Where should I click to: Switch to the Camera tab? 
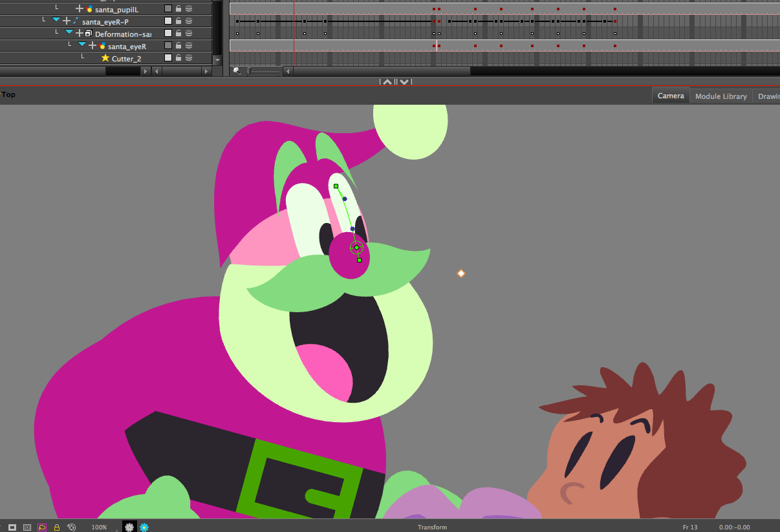click(671, 96)
